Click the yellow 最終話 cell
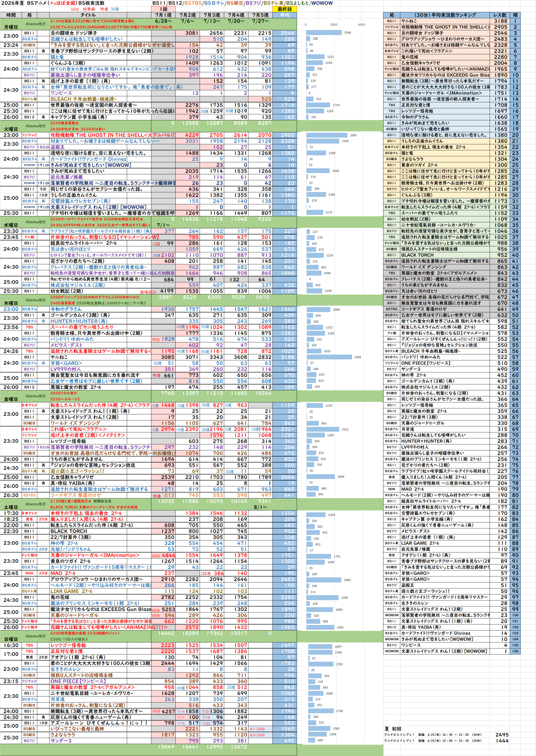 point(284,9)
